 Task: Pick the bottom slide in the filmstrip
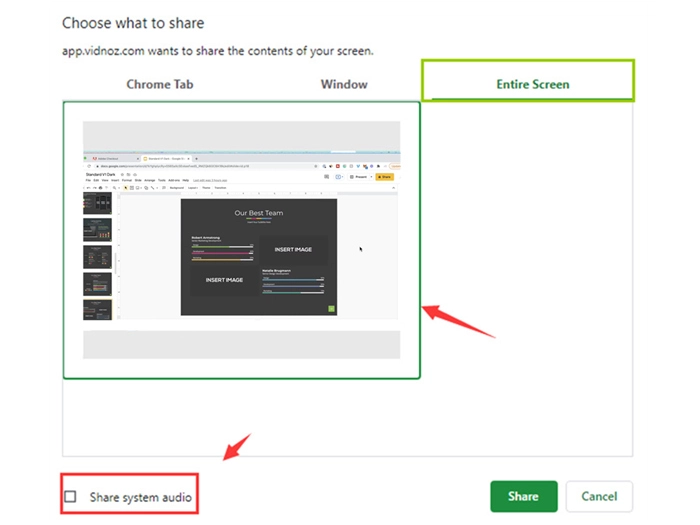[97, 308]
